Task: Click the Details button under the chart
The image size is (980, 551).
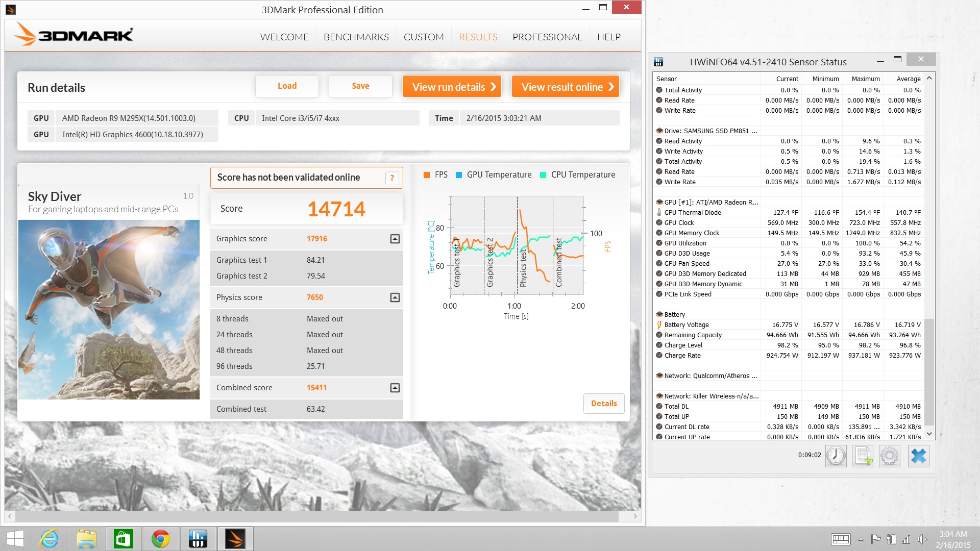Action: pos(604,403)
